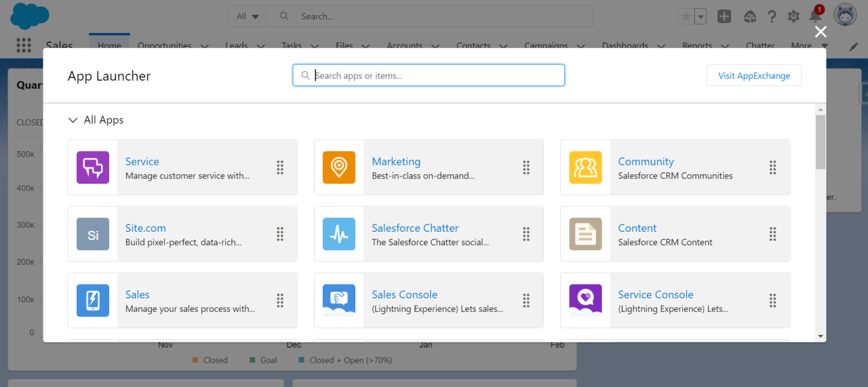
Task: Click the Search apps or items field
Action: (429, 75)
